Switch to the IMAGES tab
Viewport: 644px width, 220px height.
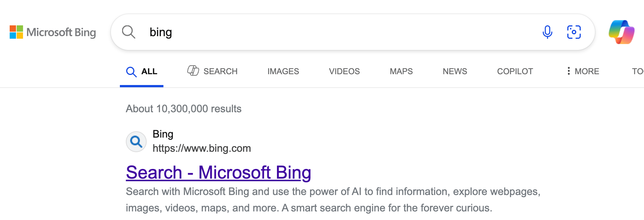[283, 71]
